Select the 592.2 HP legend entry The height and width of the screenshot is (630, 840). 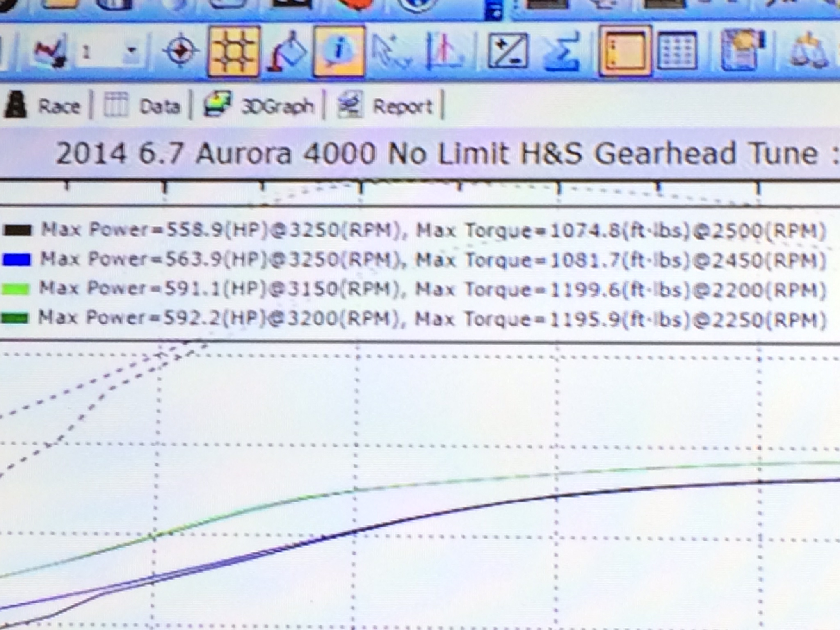pos(413,319)
